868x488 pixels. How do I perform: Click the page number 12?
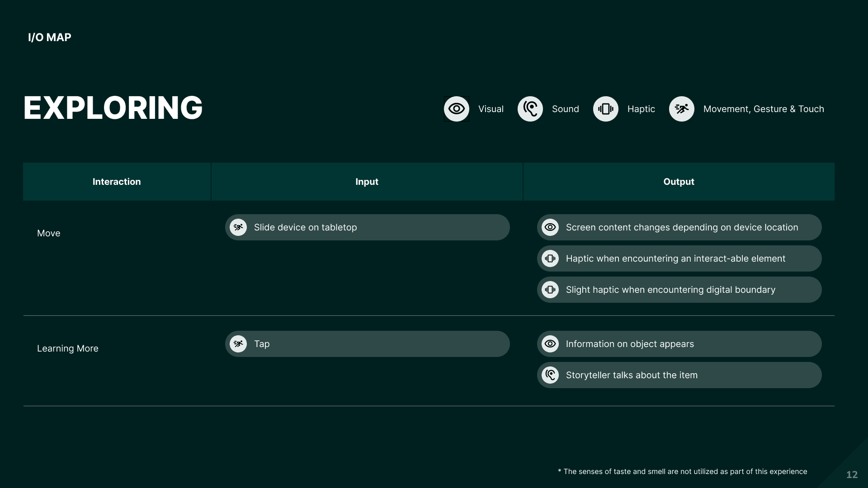[x=852, y=474]
